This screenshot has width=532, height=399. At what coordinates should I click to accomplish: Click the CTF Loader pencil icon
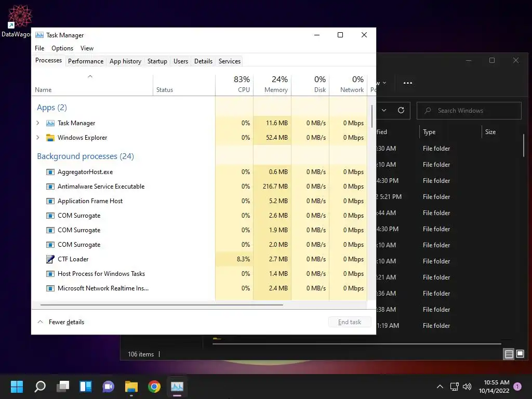(50, 259)
